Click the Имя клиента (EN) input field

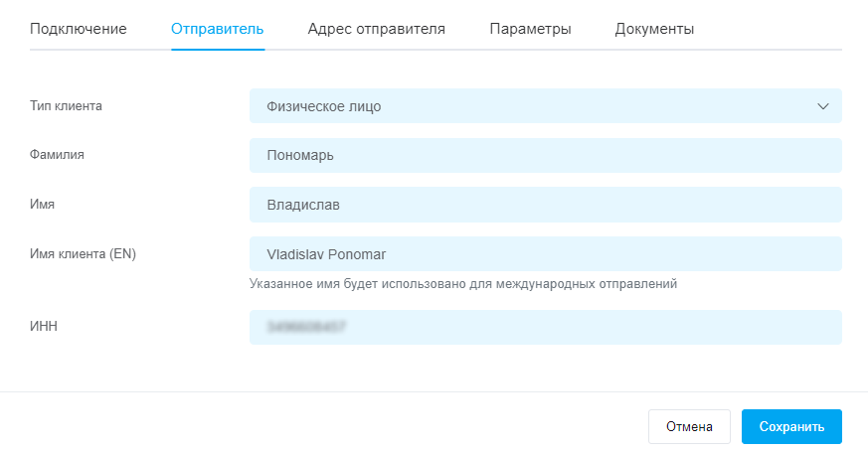546,254
